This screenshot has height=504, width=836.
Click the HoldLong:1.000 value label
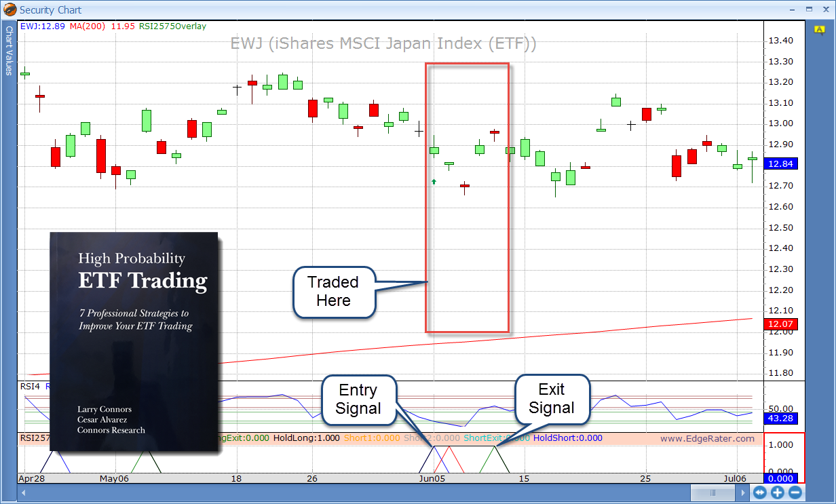pyautogui.click(x=307, y=438)
